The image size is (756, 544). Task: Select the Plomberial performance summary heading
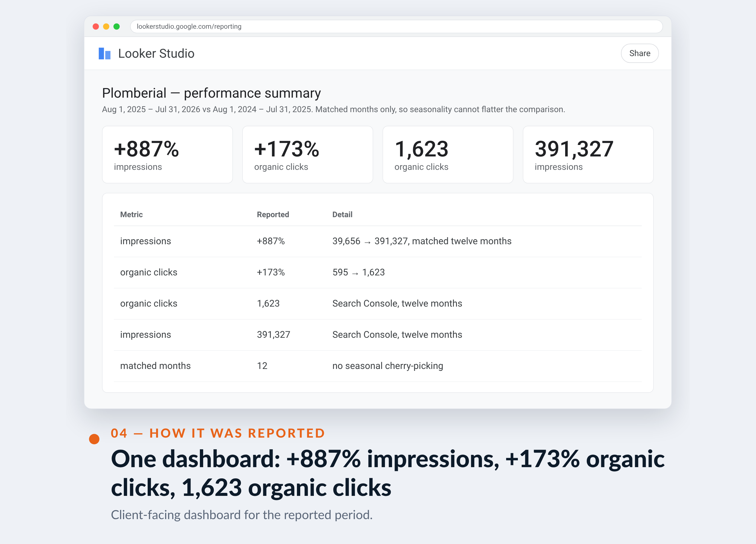click(211, 93)
